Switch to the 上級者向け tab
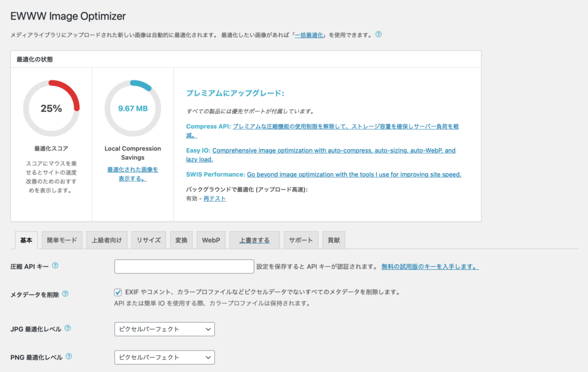Image resolution: width=588 pixels, height=372 pixels. 107,240
